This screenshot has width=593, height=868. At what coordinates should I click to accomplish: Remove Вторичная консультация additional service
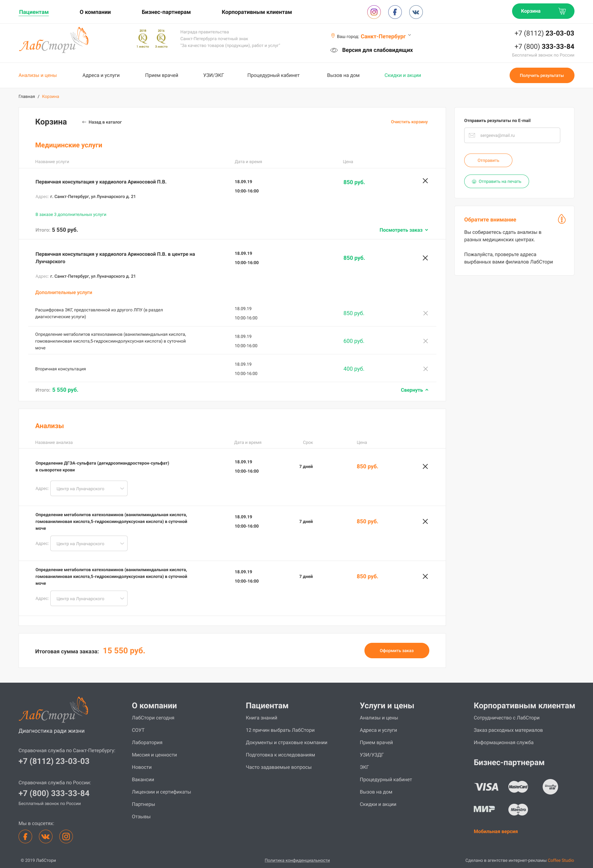tap(425, 369)
